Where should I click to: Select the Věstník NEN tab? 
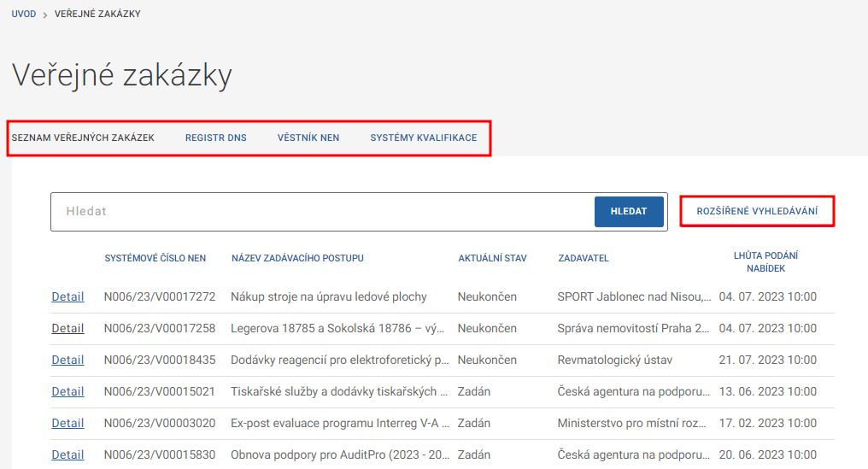click(x=308, y=138)
